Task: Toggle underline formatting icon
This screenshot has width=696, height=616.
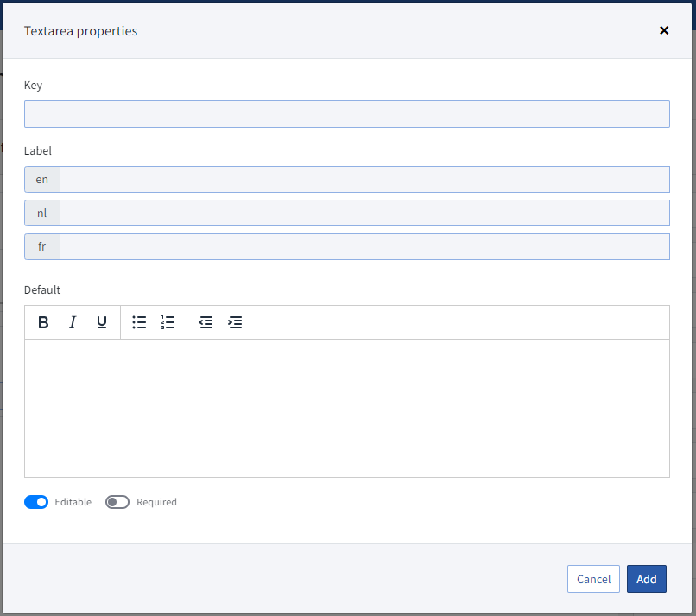Action: (x=102, y=322)
